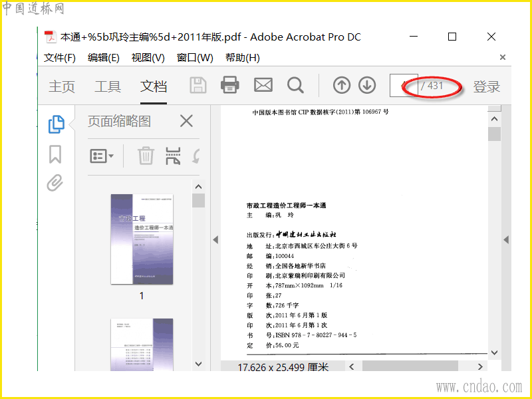The height and width of the screenshot is (399, 532).
Task: Click the 字数:726 千字 line
Action: click(273, 305)
